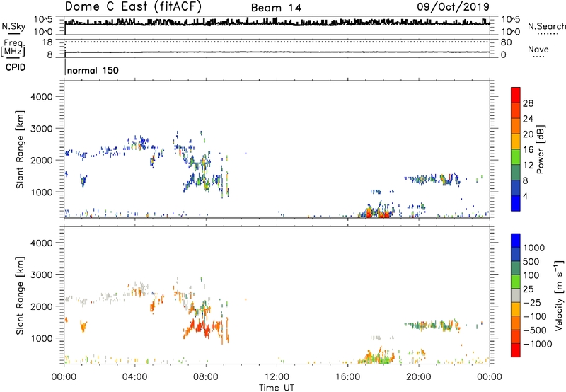566x392 pixels.
Task: Click the solid frequency trace line
Action: (277, 52)
